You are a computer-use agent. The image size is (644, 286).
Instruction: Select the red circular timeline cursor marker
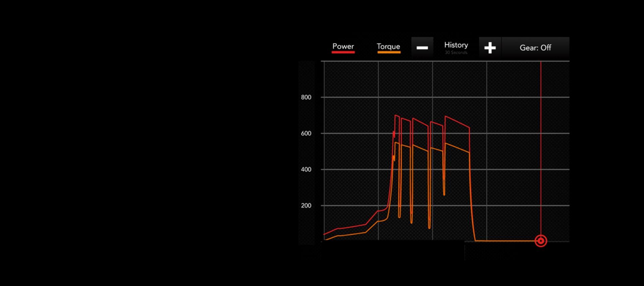(x=541, y=241)
